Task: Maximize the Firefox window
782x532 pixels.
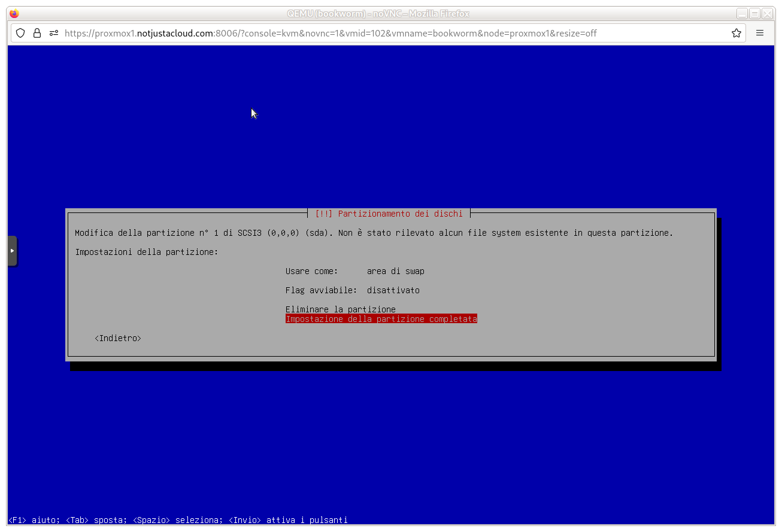Action: point(754,13)
